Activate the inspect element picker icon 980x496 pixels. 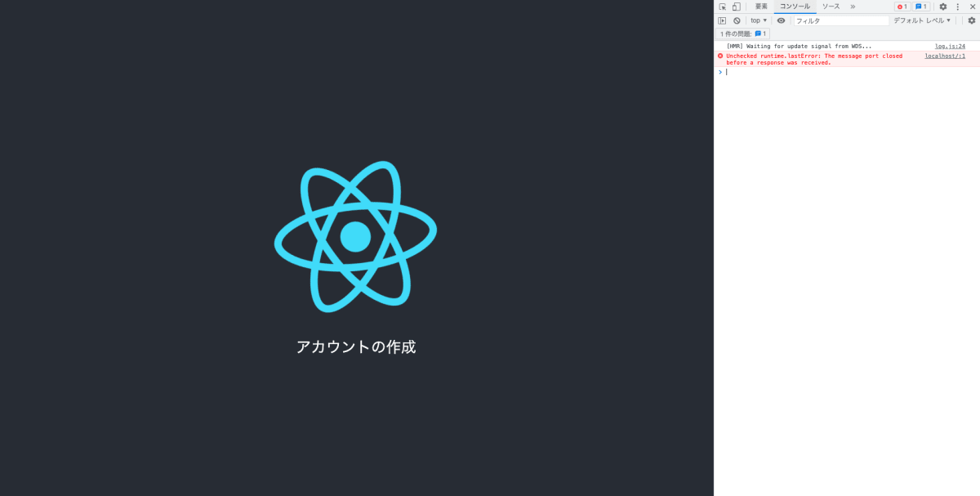[722, 7]
